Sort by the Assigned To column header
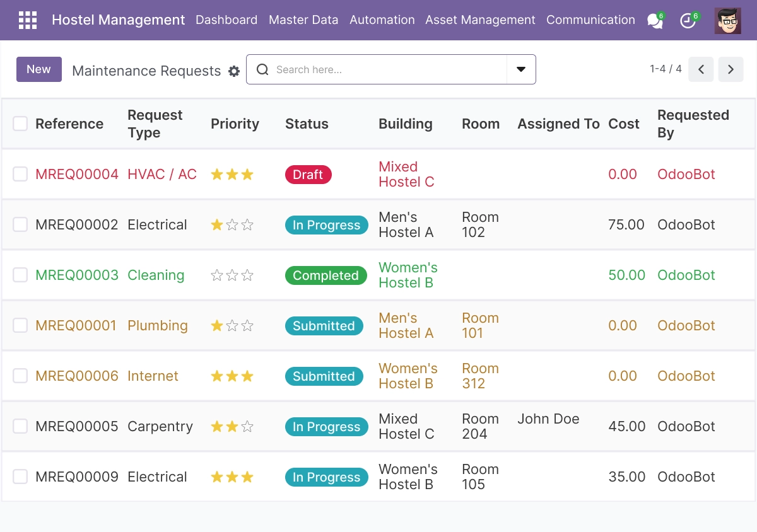Screen dimensions: 757x532 pyautogui.click(x=558, y=124)
